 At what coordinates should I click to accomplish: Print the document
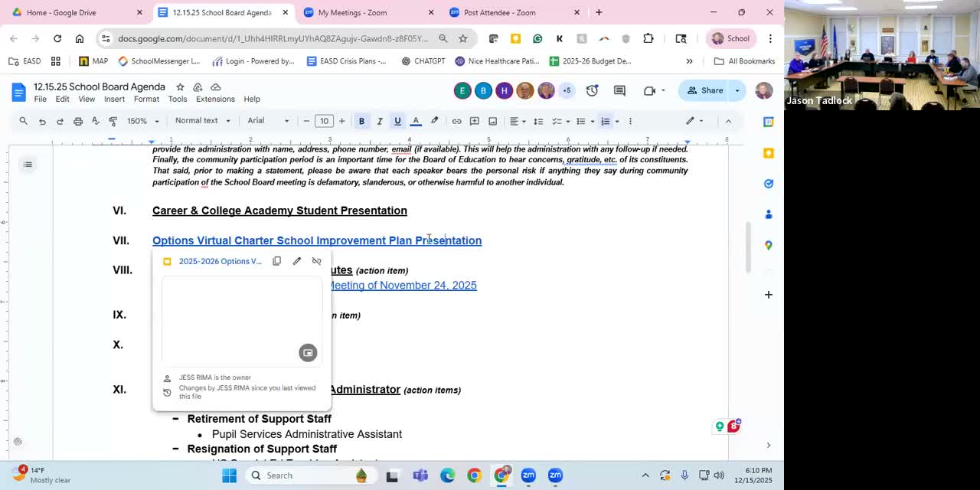78,121
